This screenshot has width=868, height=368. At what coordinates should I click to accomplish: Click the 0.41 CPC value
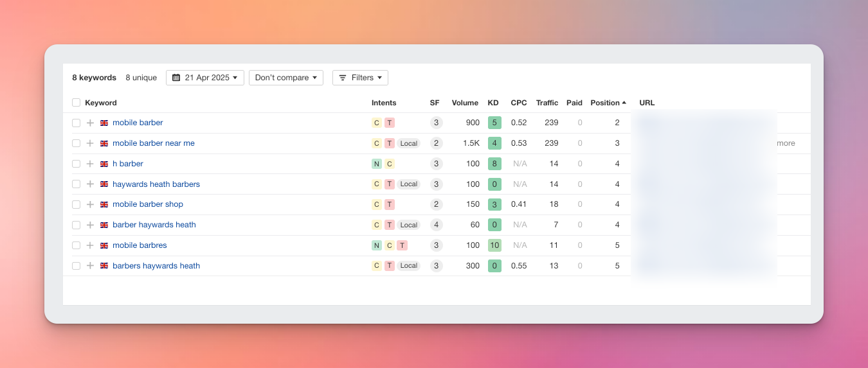pyautogui.click(x=519, y=204)
